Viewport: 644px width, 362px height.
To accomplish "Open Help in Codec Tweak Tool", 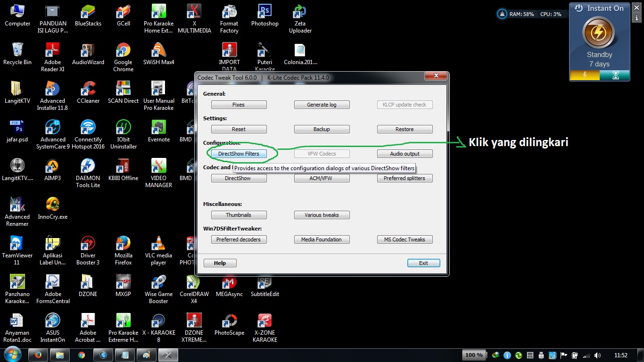I will tap(220, 263).
